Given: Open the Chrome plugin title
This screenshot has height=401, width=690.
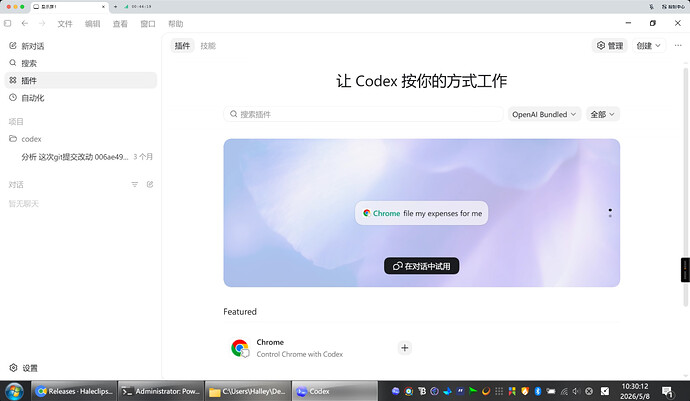Looking at the screenshot, I should (x=270, y=342).
